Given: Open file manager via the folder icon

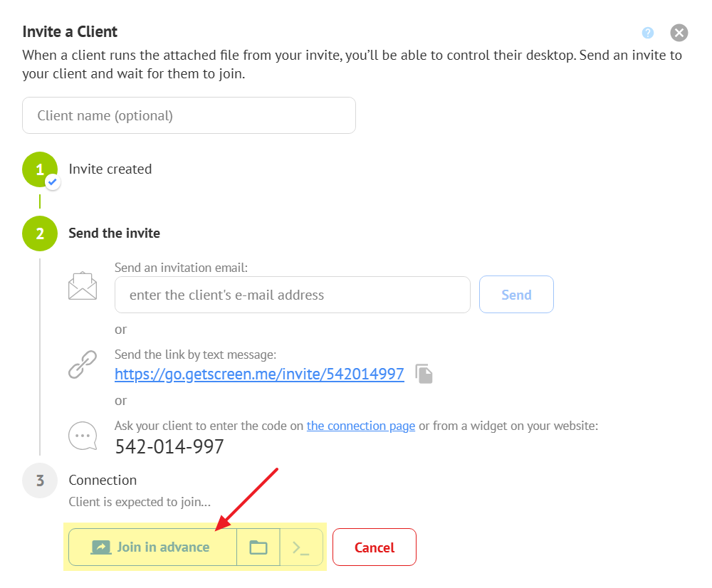Looking at the screenshot, I should (258, 547).
